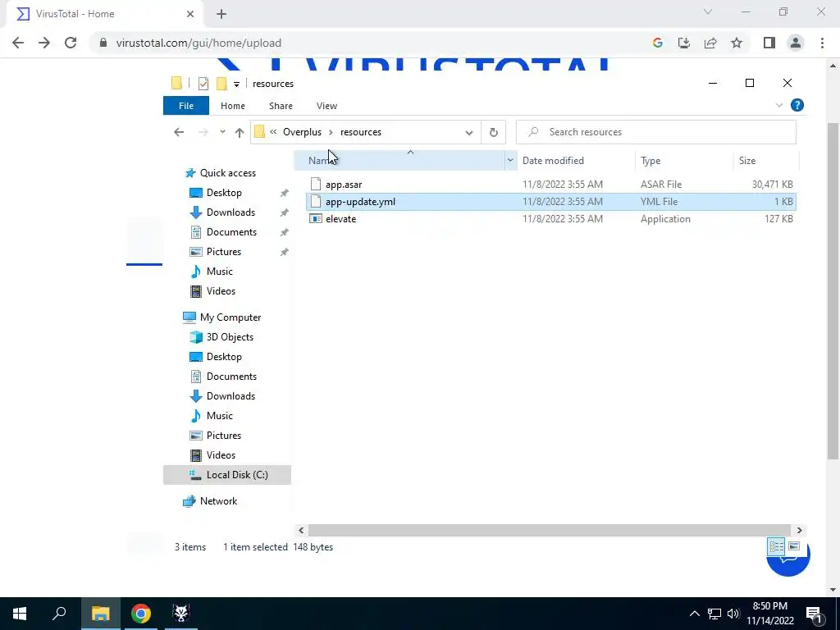Switch to details view layout icon
This screenshot has height=630, width=840.
[x=776, y=546]
